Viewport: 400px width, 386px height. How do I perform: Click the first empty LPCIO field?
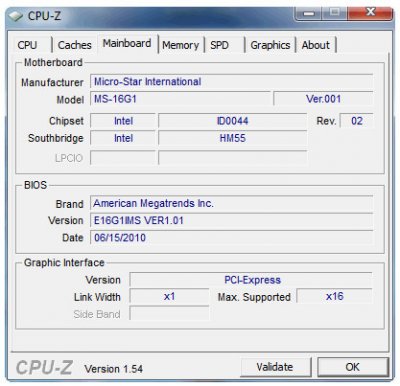[123, 158]
